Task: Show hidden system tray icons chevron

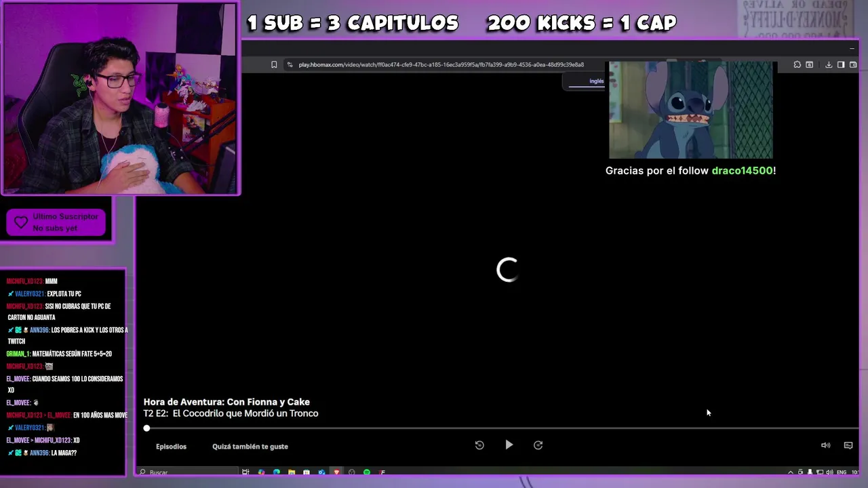Action: (791, 472)
